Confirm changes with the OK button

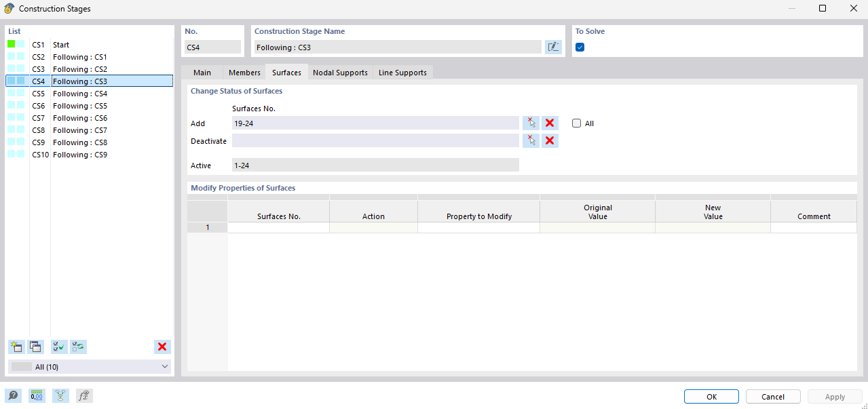pos(711,396)
